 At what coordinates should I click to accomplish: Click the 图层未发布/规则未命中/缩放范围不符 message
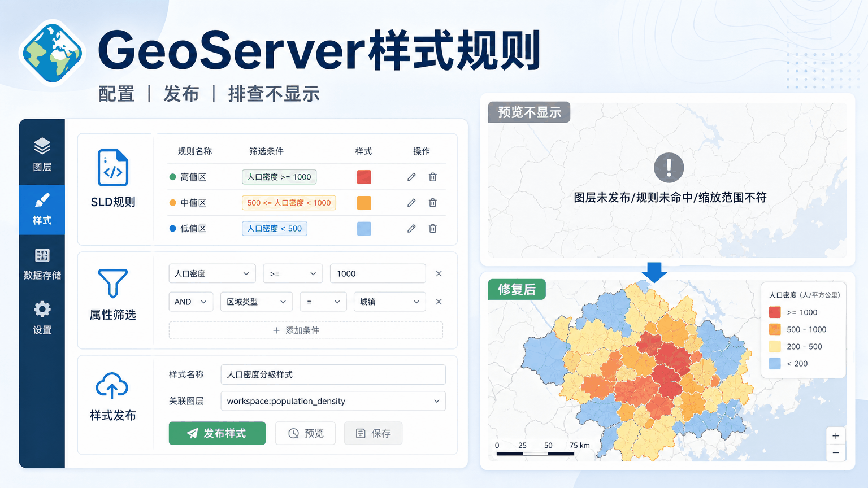[670, 198]
